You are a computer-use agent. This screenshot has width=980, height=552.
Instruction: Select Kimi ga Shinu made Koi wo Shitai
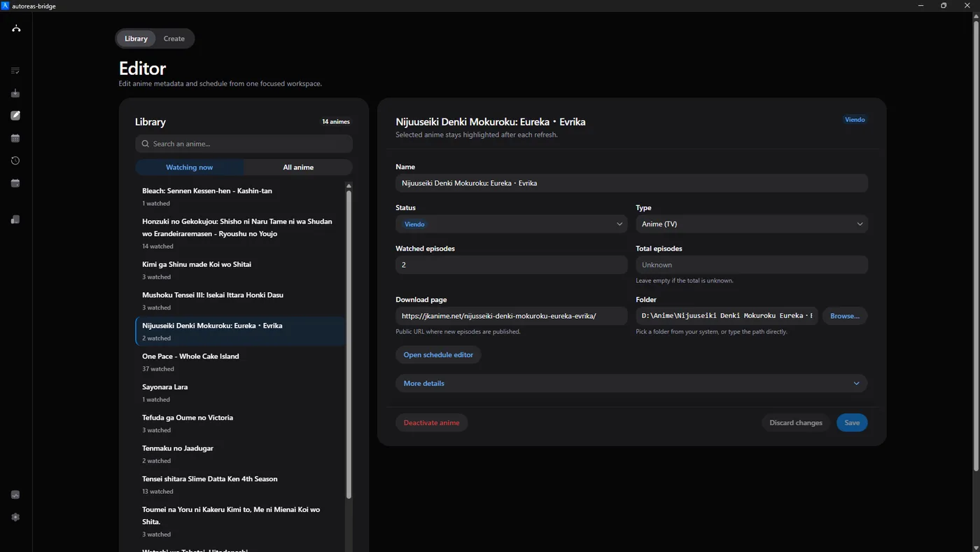240,270
